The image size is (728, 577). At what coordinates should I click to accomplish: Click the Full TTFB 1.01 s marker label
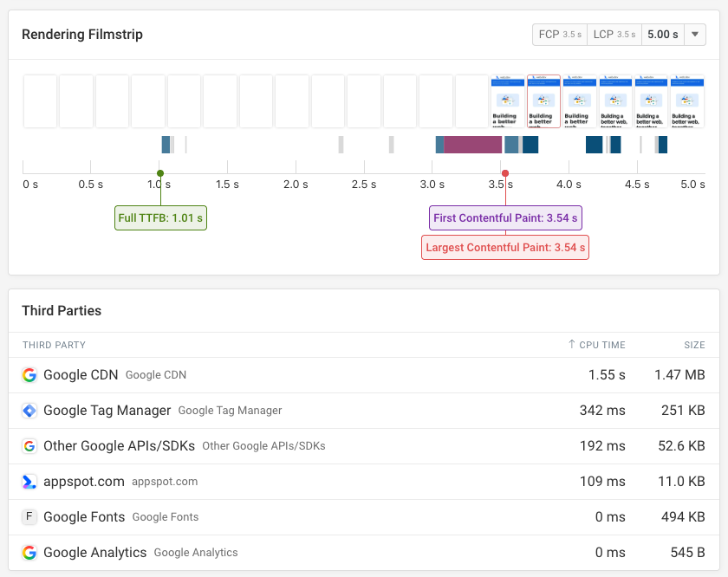pyautogui.click(x=160, y=218)
